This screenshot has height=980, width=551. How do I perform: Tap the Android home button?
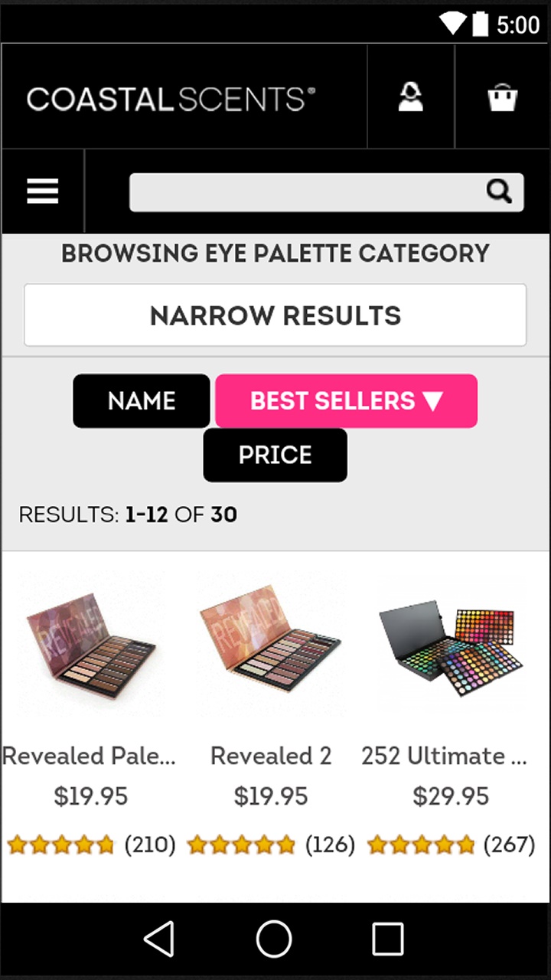274,939
